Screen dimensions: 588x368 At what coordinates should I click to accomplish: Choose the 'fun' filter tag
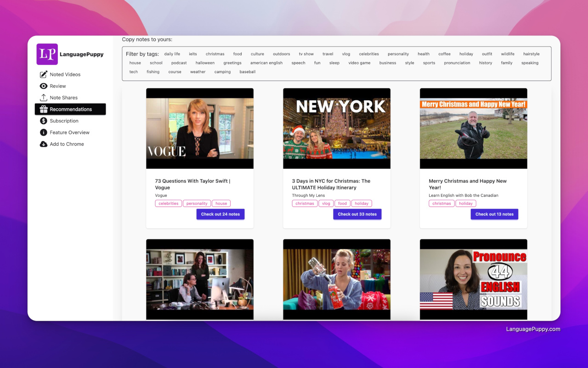(317, 63)
